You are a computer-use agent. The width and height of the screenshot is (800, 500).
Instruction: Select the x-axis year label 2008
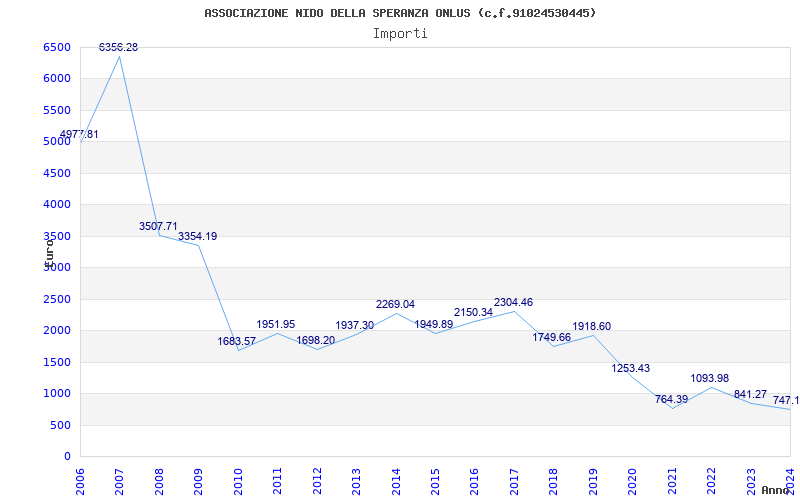pos(159,482)
